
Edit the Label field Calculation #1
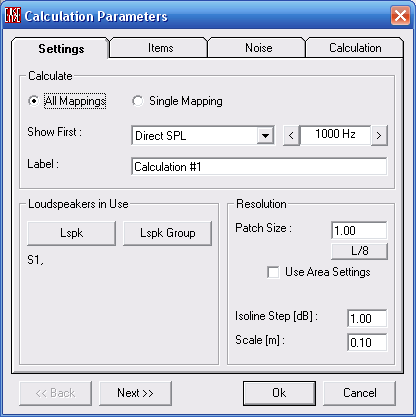(259, 166)
